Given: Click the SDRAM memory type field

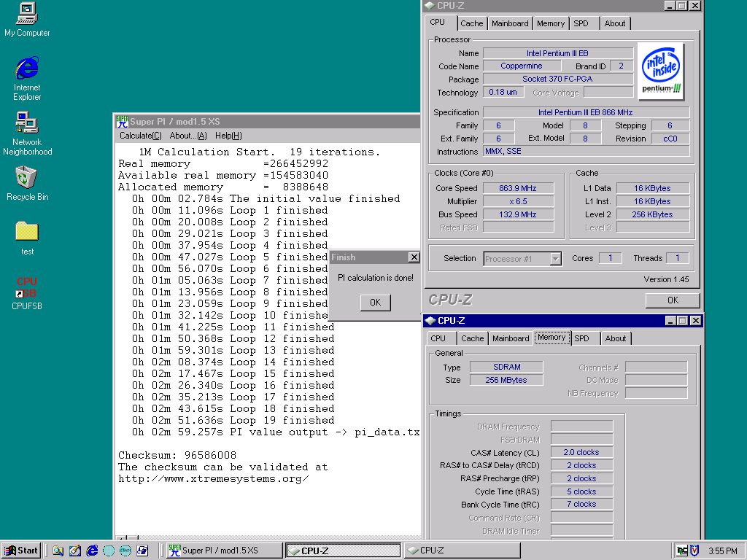Looking at the screenshot, I should point(506,367).
